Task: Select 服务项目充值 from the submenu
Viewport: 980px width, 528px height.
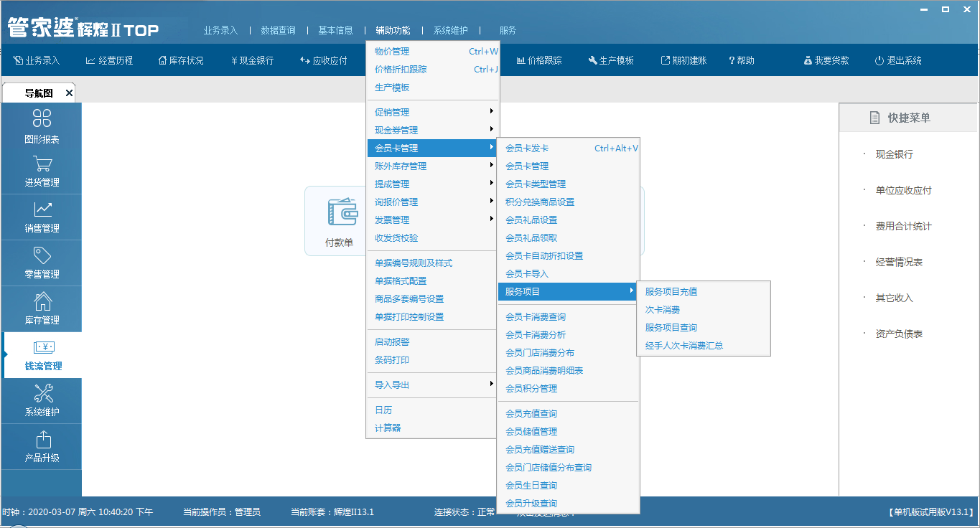Action: tap(671, 292)
